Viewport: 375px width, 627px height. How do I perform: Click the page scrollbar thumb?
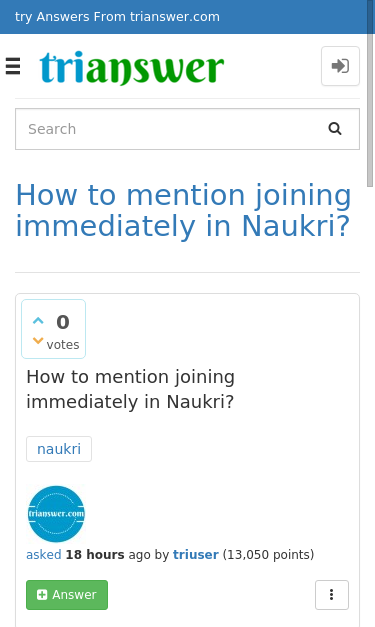tap(370, 93)
